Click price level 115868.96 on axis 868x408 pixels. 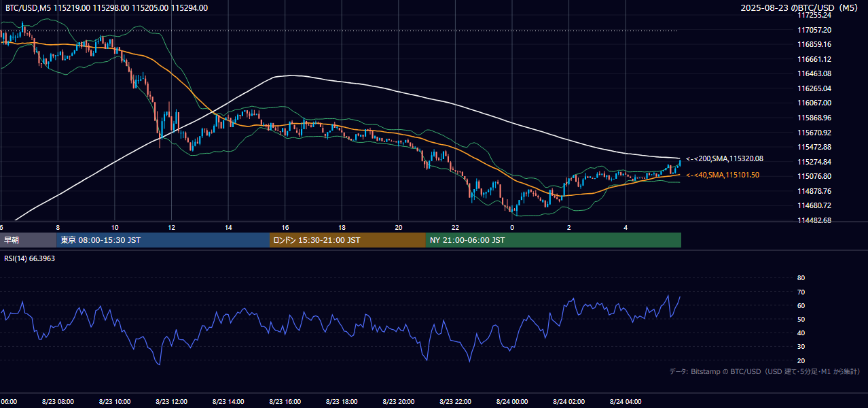pyautogui.click(x=814, y=118)
